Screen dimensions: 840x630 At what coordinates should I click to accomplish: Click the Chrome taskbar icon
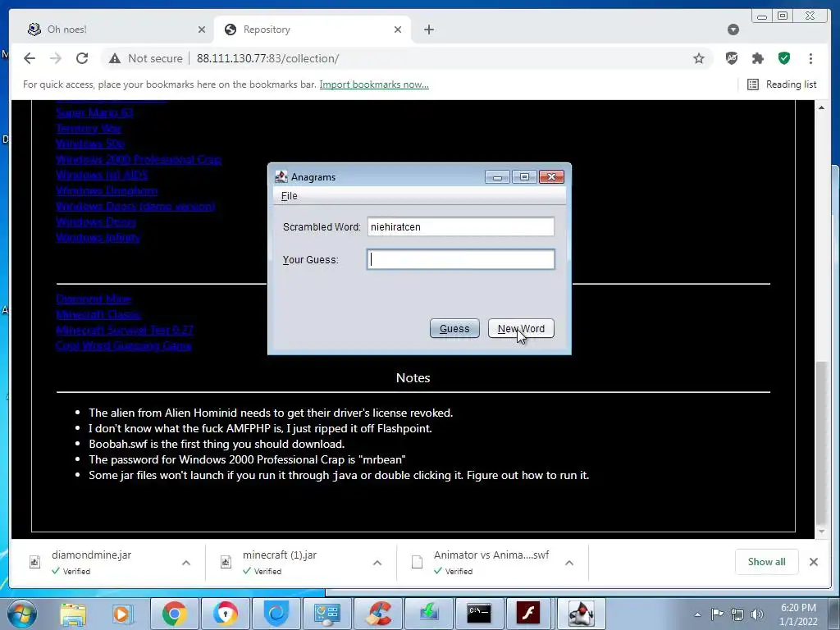pos(175,614)
